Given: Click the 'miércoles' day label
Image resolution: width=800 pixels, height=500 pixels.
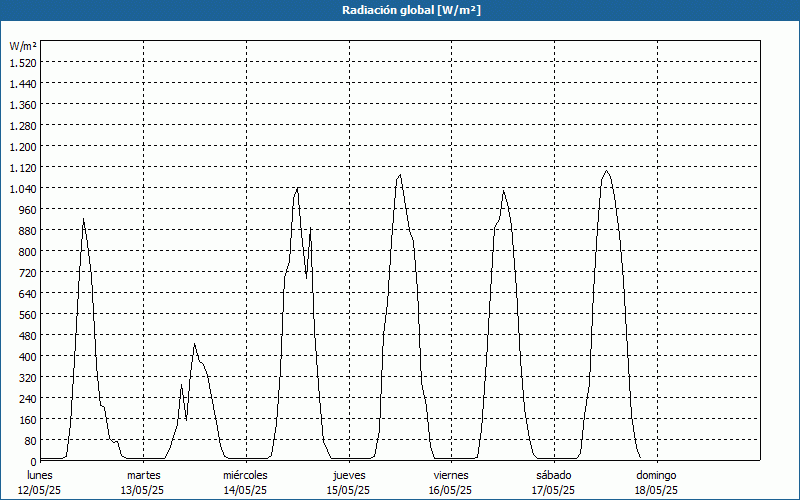Looking at the screenshot, I should coord(245,476).
